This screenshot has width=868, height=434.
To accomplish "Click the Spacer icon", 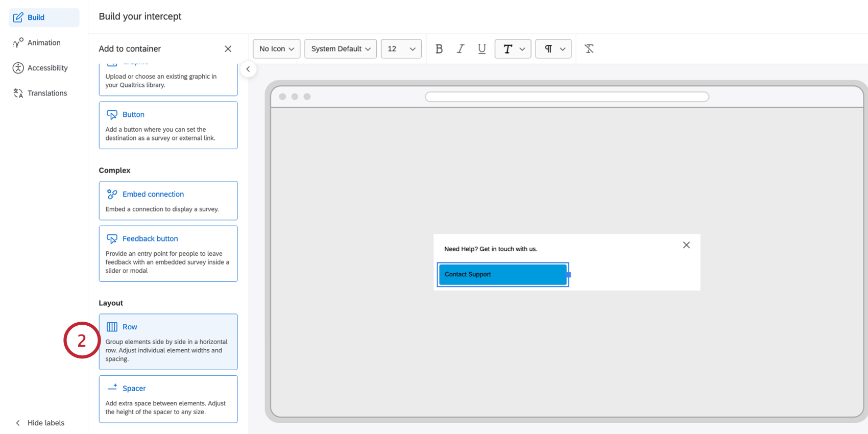I will pos(112,388).
